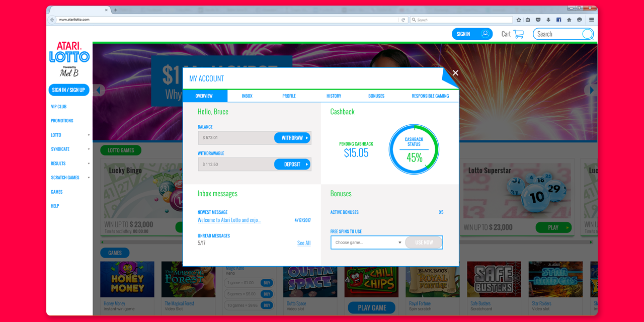This screenshot has width=644, height=322.
Task: Reload the page with the refresh icon
Action: 403,20
